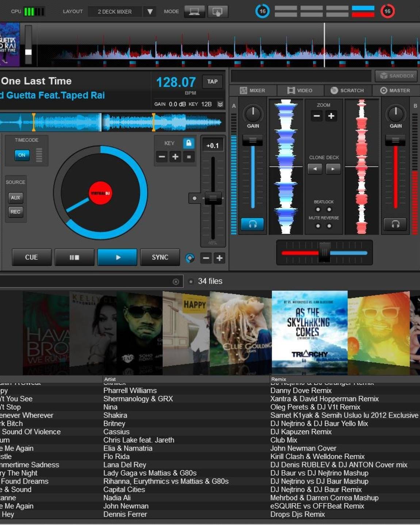Click the crossfader handle

click(324, 252)
